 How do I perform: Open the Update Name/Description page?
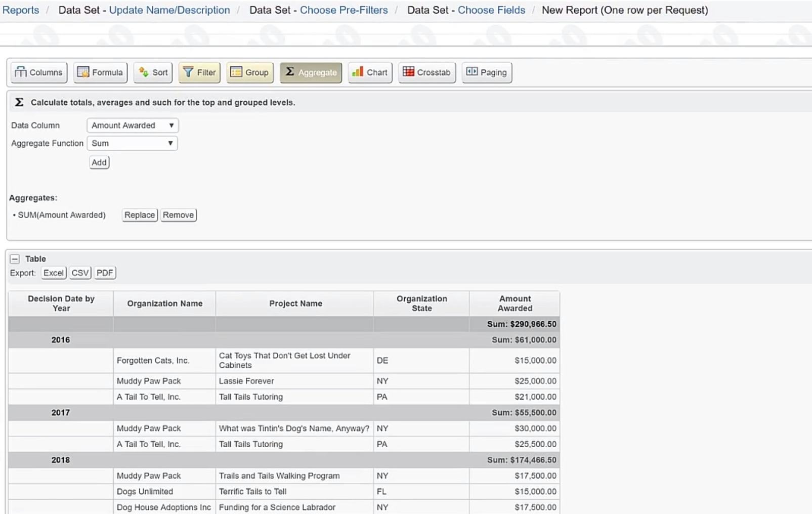[x=169, y=10]
